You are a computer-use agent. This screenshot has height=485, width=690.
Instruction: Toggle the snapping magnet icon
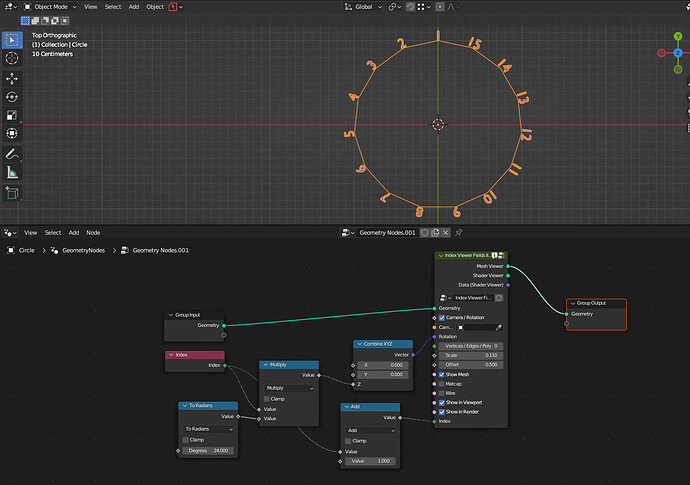[410, 7]
